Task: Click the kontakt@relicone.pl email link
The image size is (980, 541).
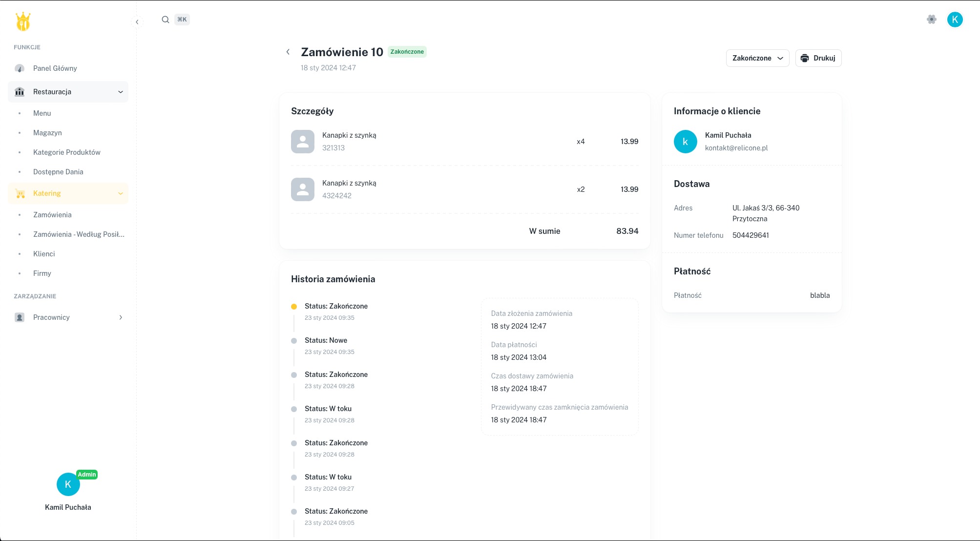Action: pyautogui.click(x=736, y=148)
